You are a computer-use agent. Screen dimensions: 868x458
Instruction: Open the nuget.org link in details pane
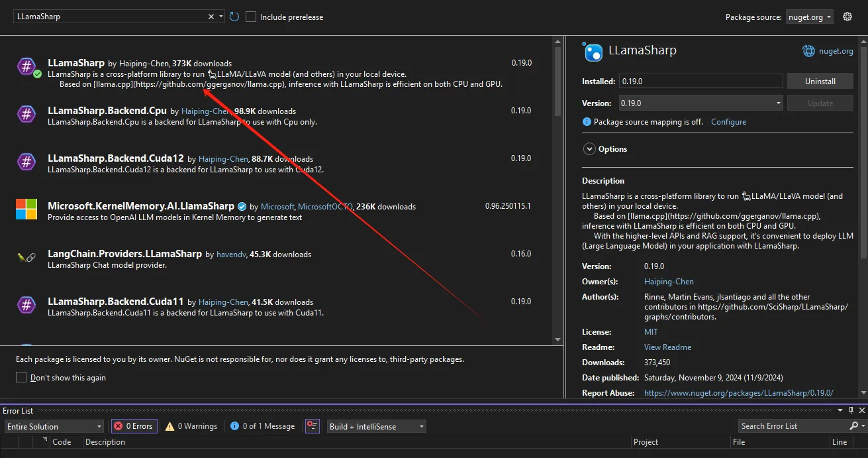836,51
